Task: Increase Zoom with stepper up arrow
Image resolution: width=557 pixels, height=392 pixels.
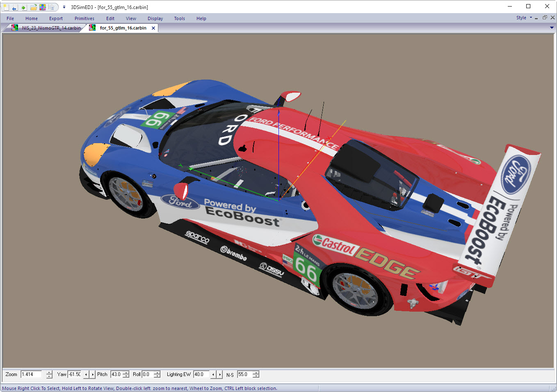Action: click(49, 372)
